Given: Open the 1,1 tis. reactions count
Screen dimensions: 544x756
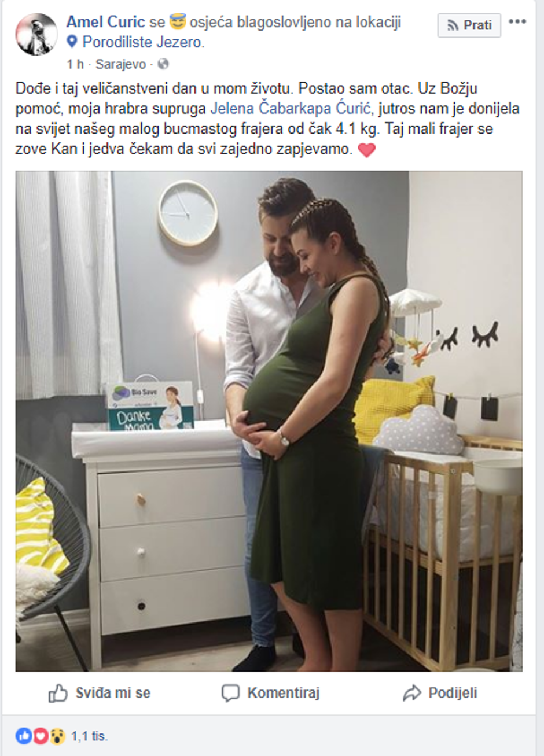Looking at the screenshot, I should click(90, 736).
